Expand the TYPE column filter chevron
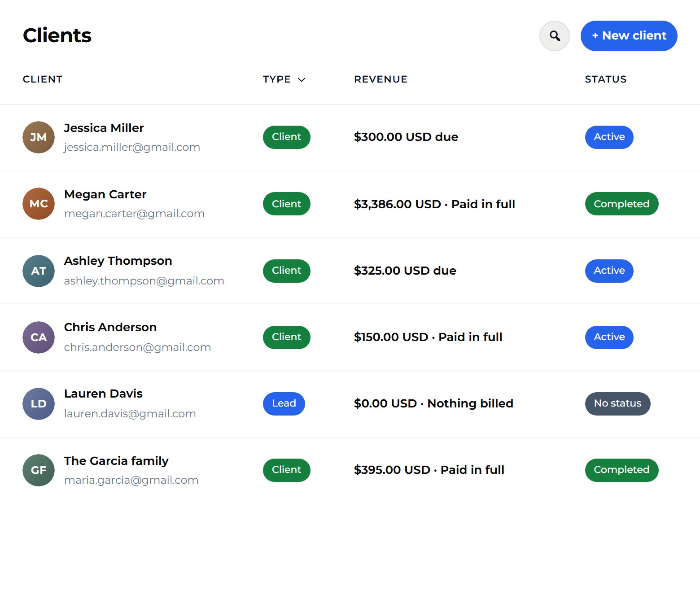 pyautogui.click(x=302, y=80)
